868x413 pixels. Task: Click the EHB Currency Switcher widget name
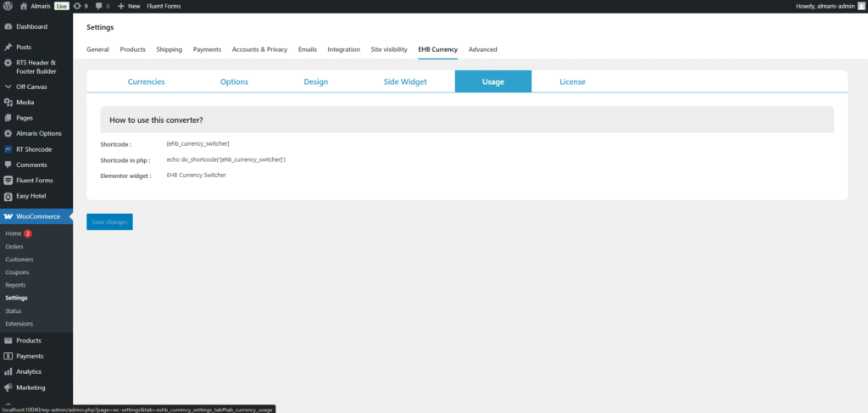click(x=197, y=175)
